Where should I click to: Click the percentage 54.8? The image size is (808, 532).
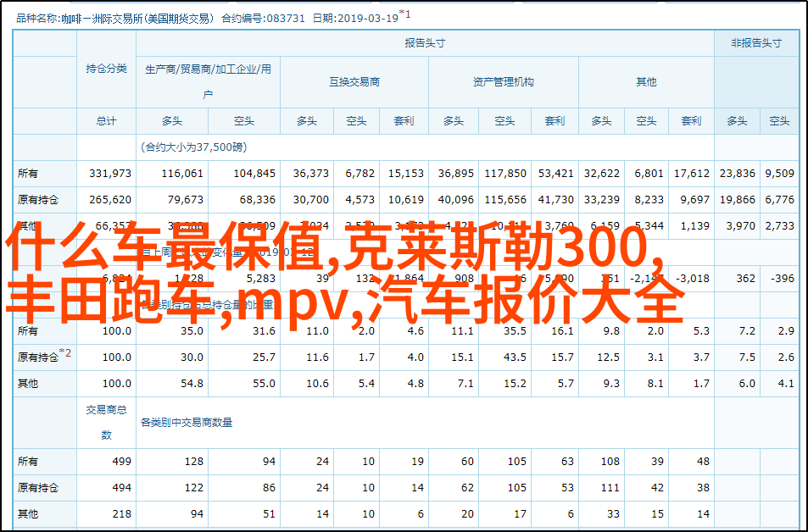(x=192, y=384)
